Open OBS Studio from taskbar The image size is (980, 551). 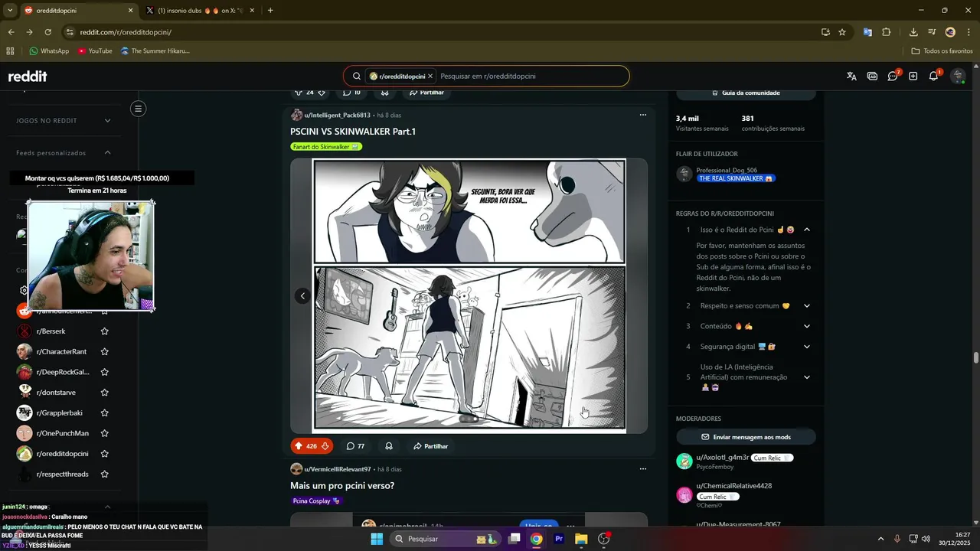click(x=604, y=539)
